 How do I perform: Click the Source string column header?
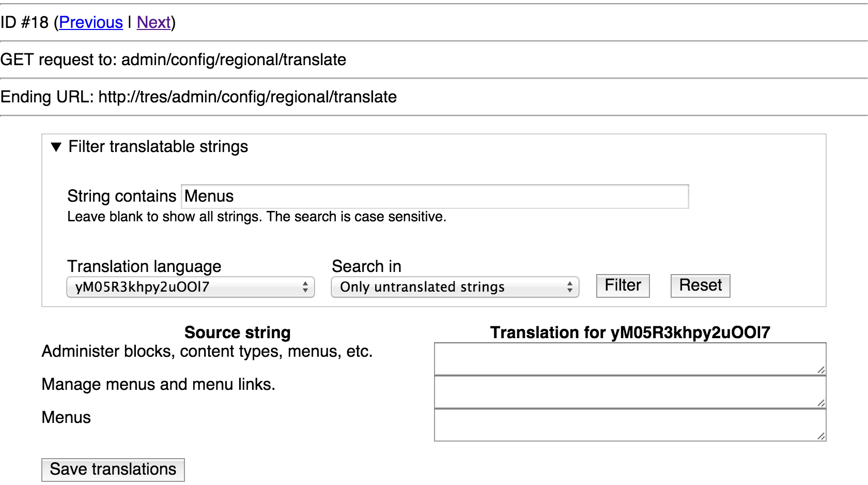[237, 332]
